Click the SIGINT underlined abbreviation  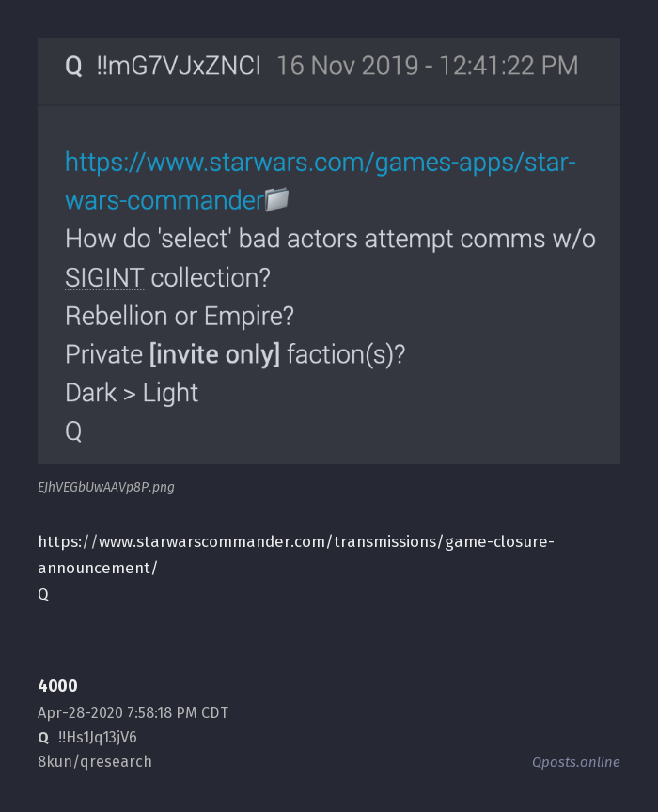click(104, 277)
